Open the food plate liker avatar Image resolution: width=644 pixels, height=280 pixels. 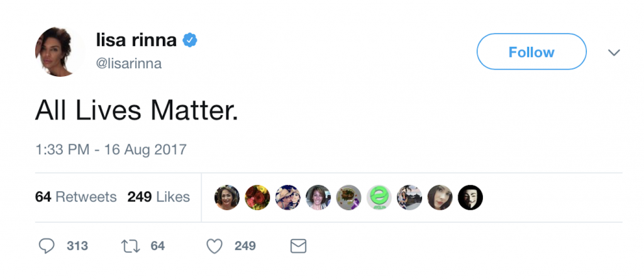coord(348,198)
